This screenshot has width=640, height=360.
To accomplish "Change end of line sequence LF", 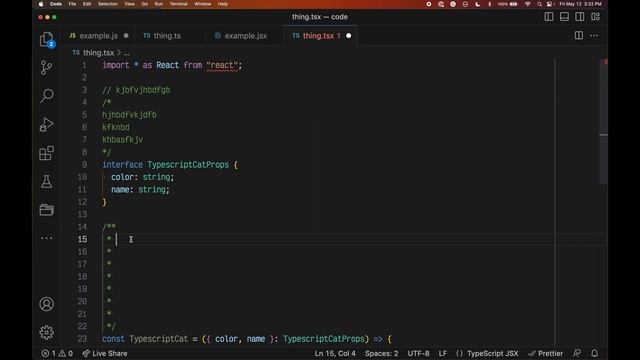I will [x=443, y=353].
